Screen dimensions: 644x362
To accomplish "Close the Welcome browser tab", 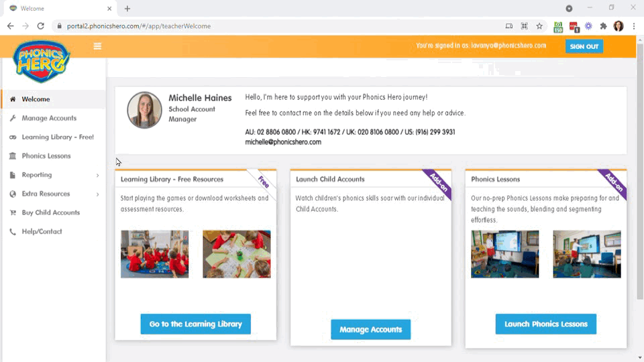I will coord(109,9).
